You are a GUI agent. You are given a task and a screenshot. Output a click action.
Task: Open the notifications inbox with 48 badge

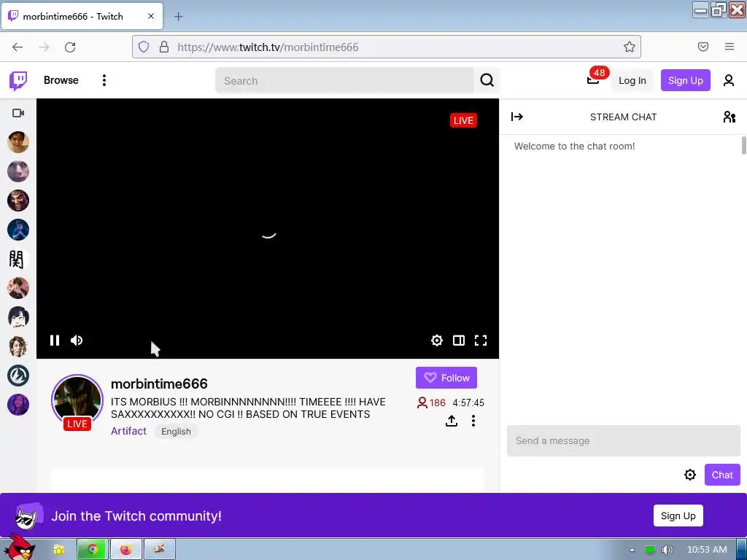594,79
